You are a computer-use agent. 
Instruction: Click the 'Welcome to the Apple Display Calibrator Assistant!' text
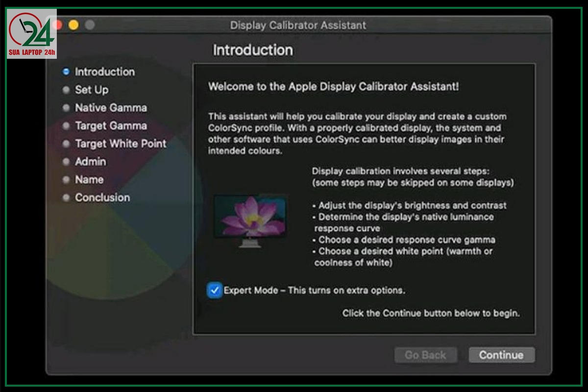pos(334,87)
